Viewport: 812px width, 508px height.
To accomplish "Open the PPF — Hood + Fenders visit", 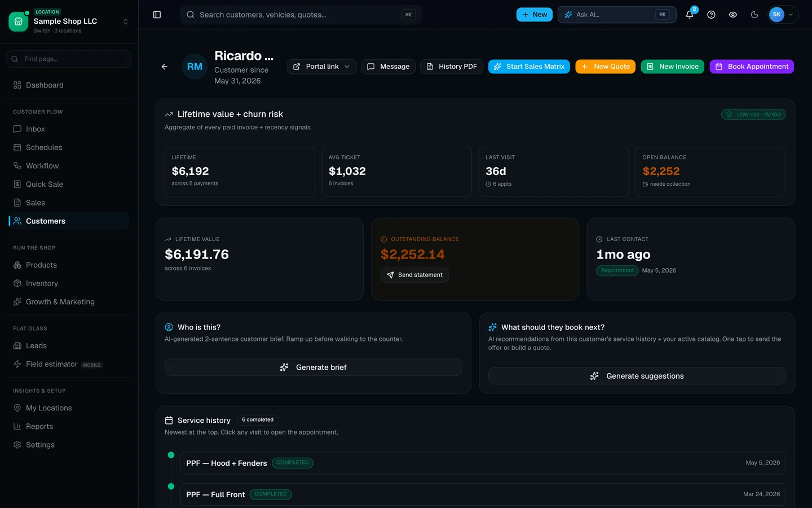I will 483,463.
